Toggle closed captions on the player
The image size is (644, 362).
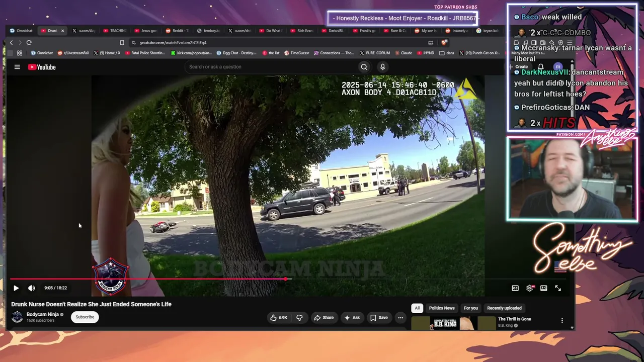click(515, 288)
